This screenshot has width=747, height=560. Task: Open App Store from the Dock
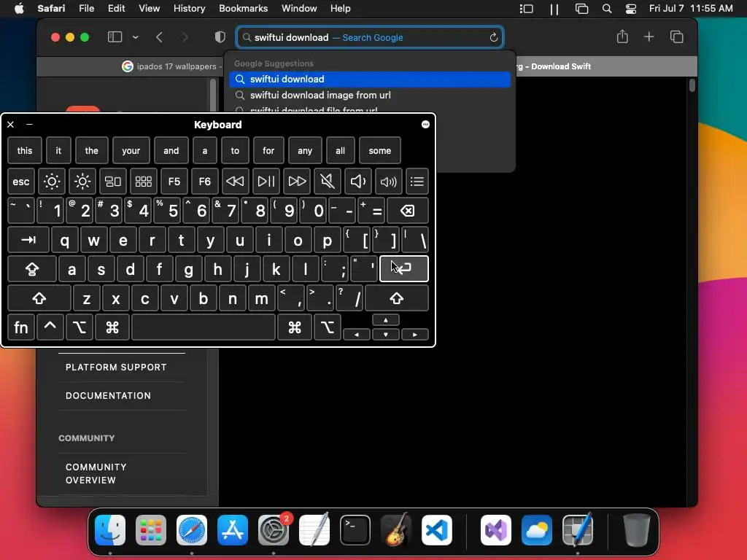[233, 530]
